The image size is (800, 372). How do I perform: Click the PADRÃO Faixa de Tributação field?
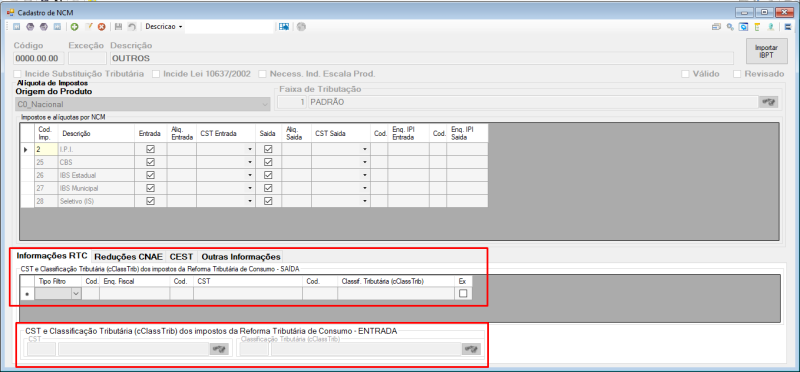[x=532, y=102]
